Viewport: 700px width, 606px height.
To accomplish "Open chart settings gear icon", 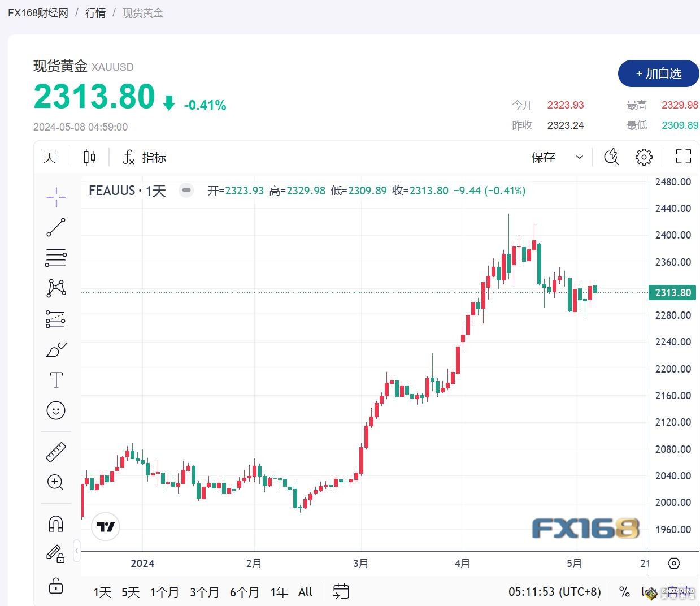I will click(x=644, y=157).
